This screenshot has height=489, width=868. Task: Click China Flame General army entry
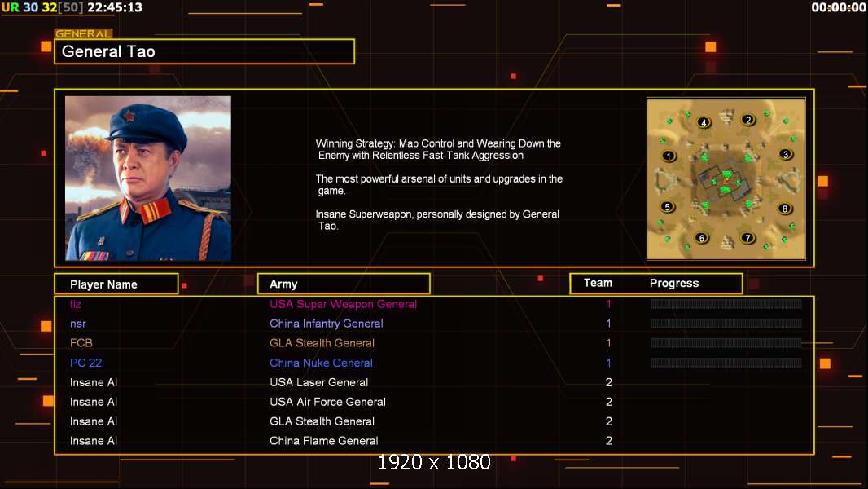(324, 441)
